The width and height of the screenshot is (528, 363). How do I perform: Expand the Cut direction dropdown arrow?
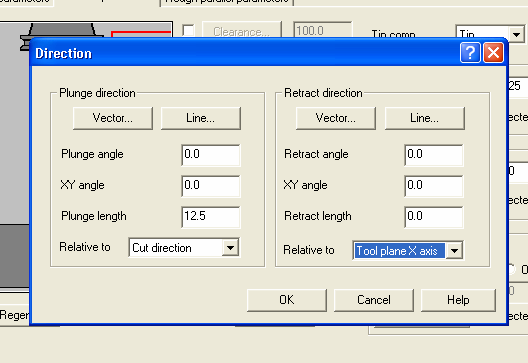point(230,248)
